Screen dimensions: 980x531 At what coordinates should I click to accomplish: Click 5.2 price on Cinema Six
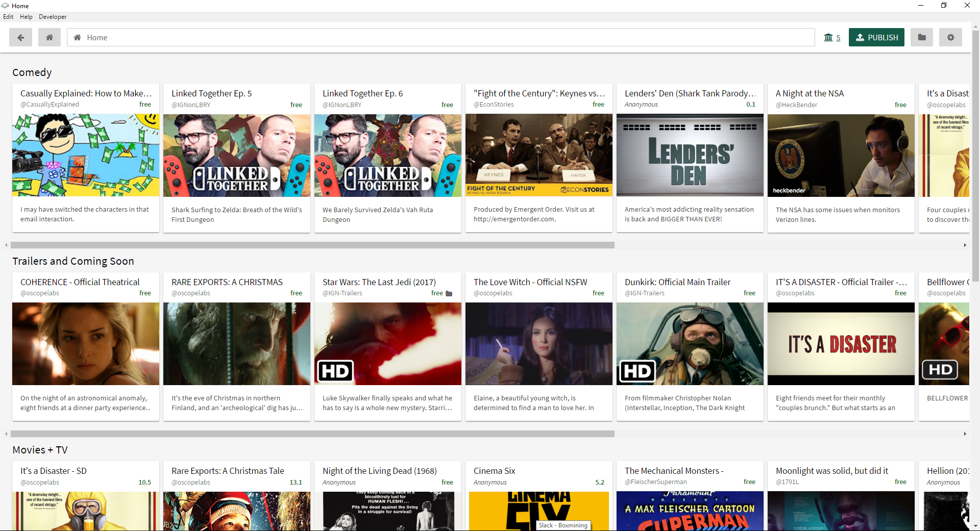600,482
